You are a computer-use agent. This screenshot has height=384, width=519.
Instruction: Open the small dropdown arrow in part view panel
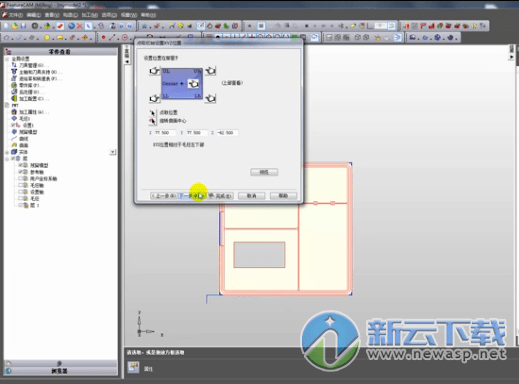tap(113, 152)
